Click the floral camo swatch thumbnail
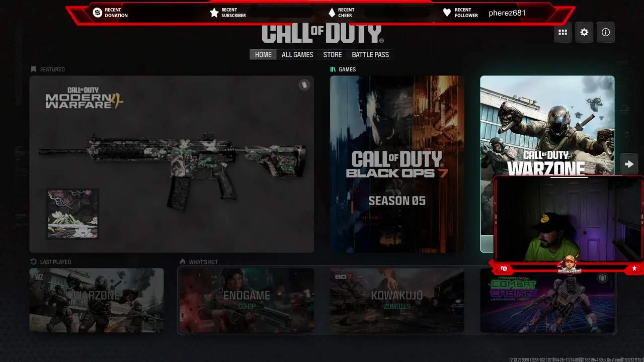644x362 pixels. point(73,214)
